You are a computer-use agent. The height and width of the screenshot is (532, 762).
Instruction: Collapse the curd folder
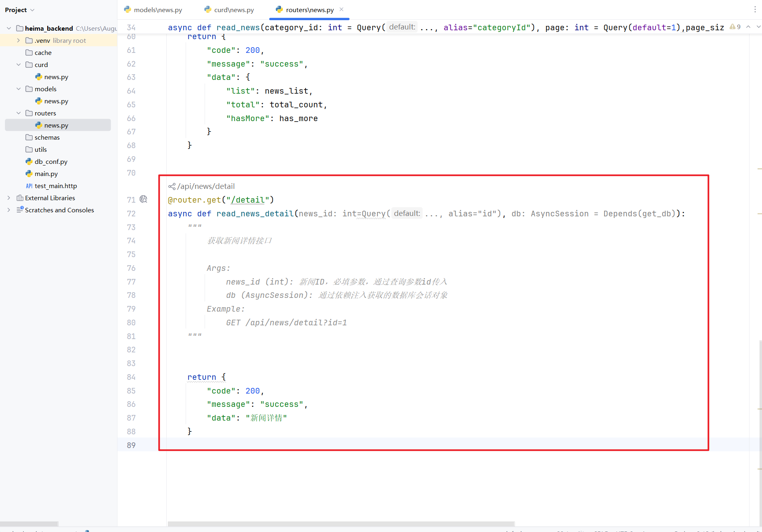click(18, 65)
